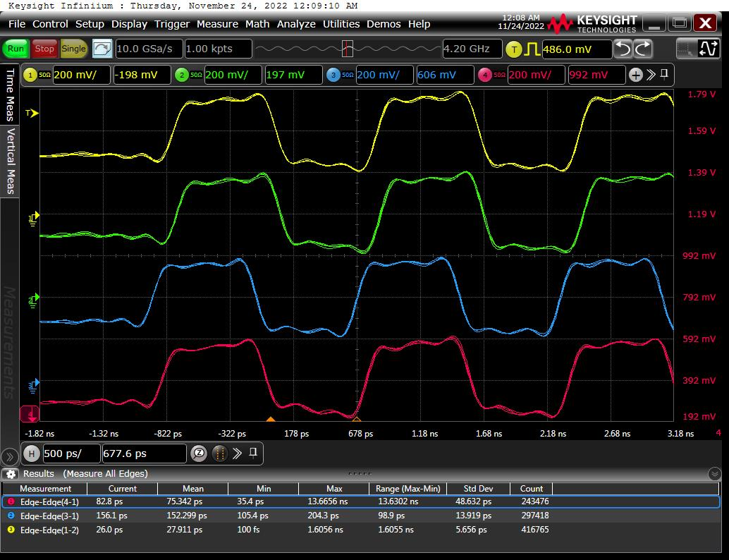Click the rising edge trigger slope icon
The height and width of the screenshot is (560, 729).
tap(532, 49)
